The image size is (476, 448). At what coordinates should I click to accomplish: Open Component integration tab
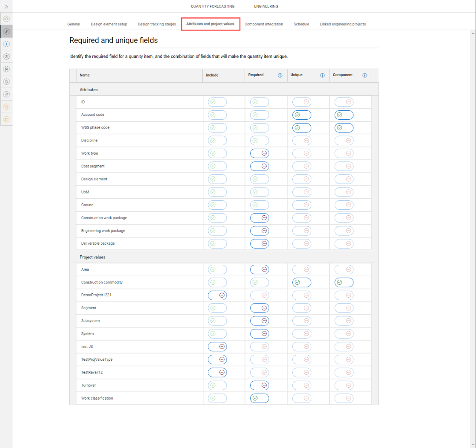tap(264, 24)
